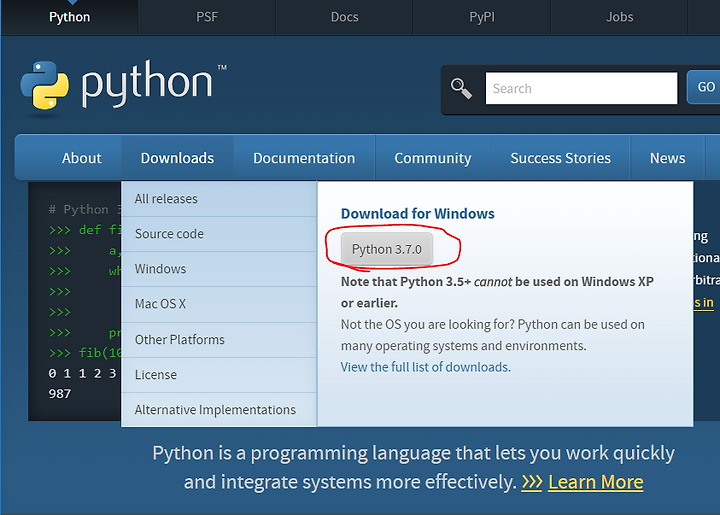Open the Jobs tab
Viewport: 720px width, 515px height.
619,17
